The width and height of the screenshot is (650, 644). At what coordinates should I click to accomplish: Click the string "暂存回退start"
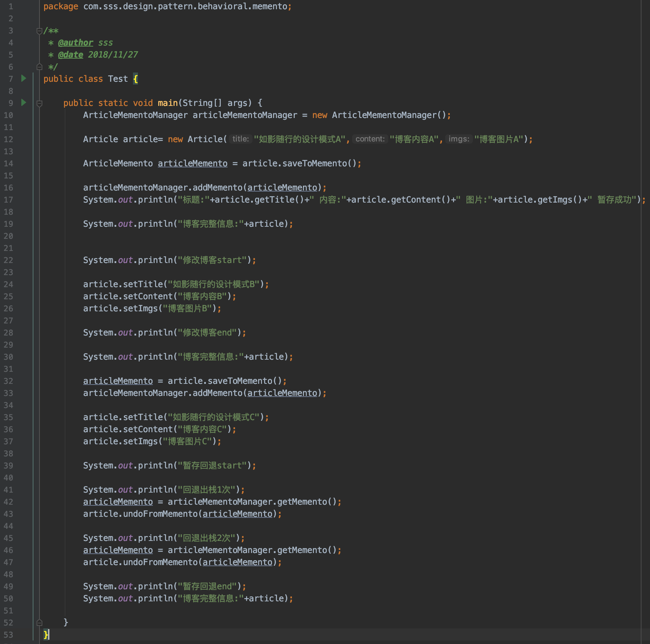212,466
